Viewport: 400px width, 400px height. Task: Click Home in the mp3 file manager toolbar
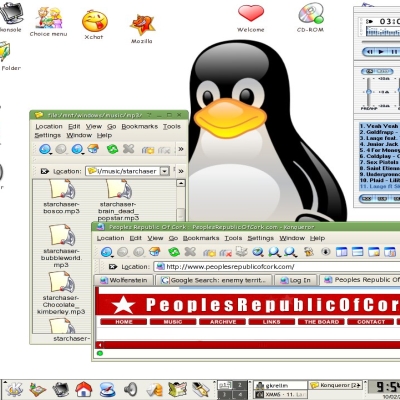click(93, 149)
